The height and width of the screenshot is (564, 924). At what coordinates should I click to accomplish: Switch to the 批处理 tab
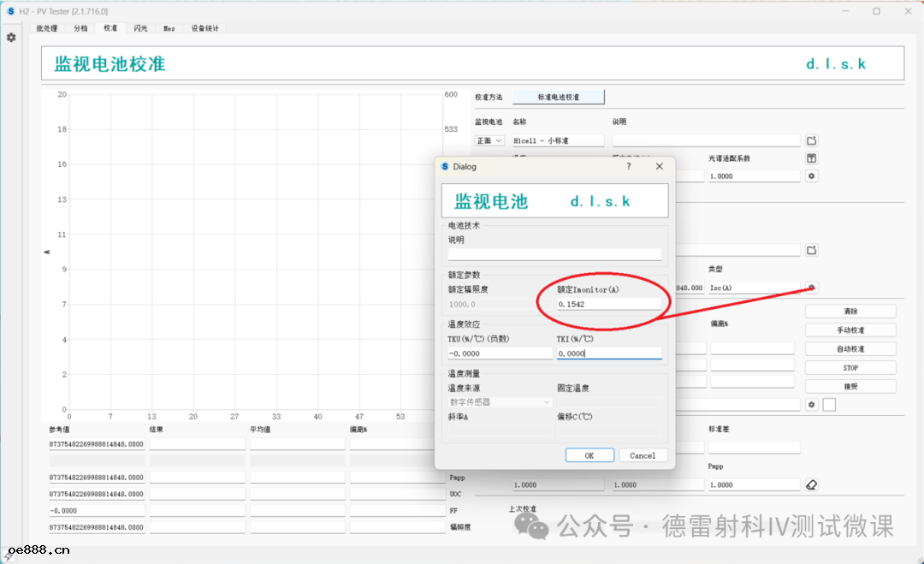(46, 28)
